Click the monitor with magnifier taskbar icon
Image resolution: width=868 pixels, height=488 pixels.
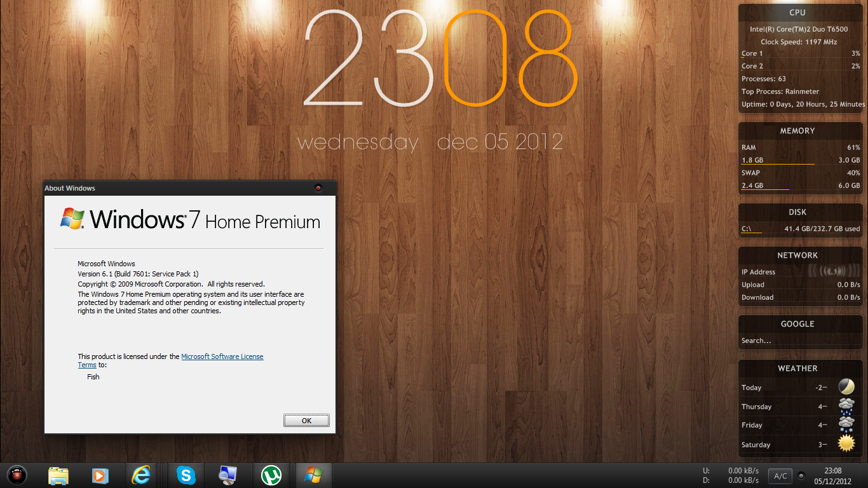[x=227, y=475]
